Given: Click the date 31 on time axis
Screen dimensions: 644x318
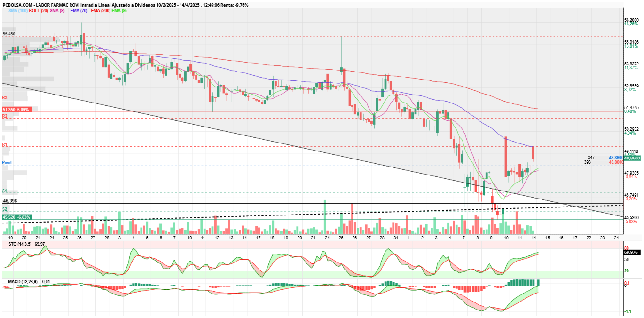Looking at the screenshot, I should (x=395, y=238).
